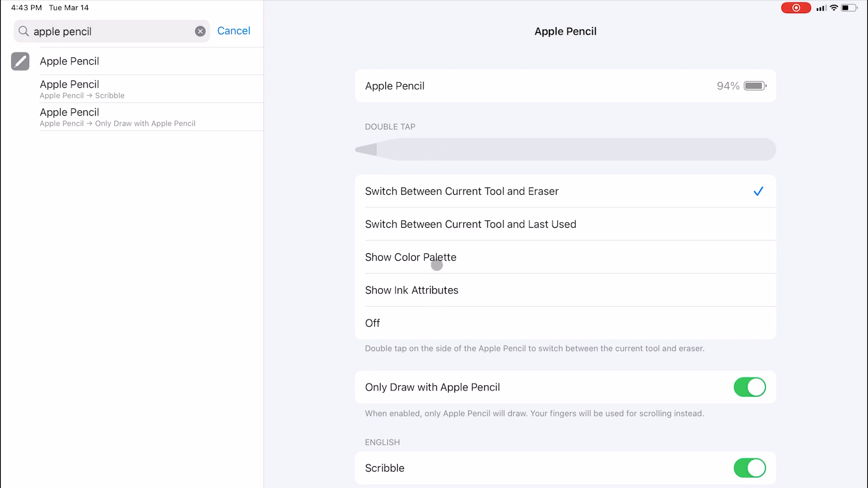Select Switch Between Current Tool and Last Used
The width and height of the screenshot is (868, 488).
coord(566,224)
